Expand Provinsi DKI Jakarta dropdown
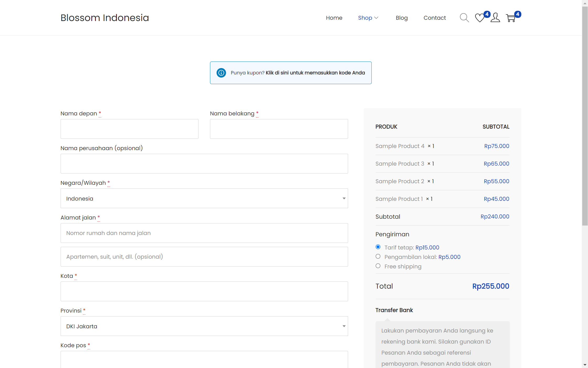 tap(204, 326)
